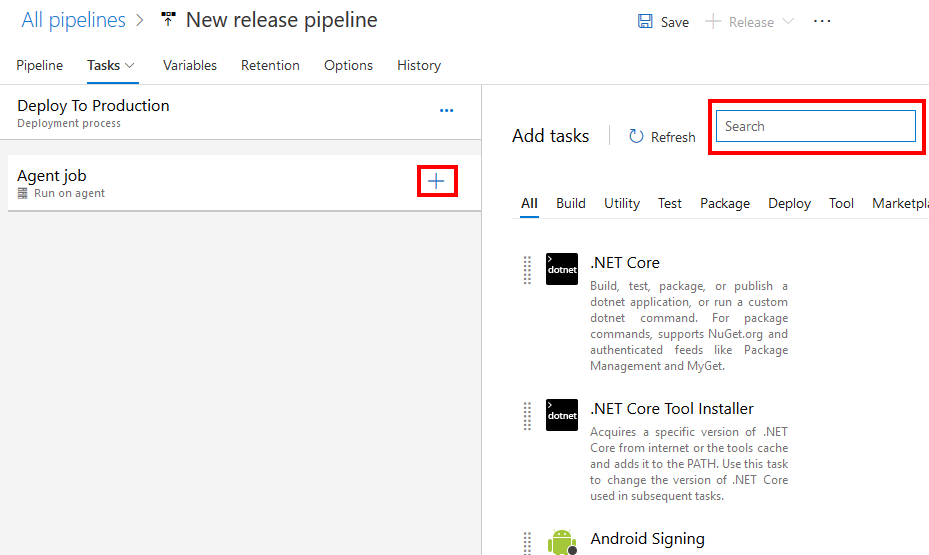Viewport: 929px width, 555px height.
Task: Select the .NET Core task title
Action: click(x=625, y=262)
